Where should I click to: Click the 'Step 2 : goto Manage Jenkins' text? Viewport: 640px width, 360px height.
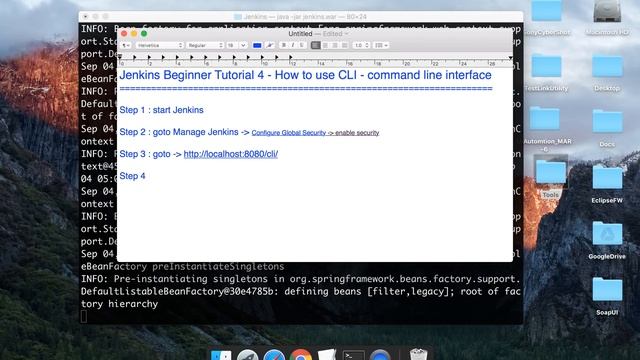coord(179,132)
